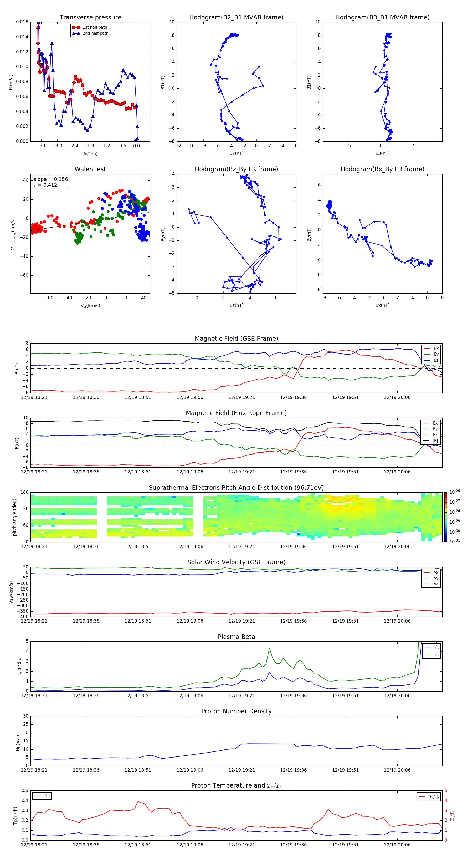
Task: Click the 'Magnetic Field (GSE Frame)' title
Action: click(236, 339)
